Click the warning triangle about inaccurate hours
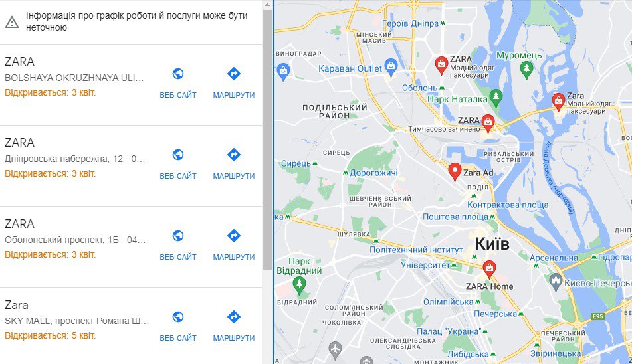 (12, 22)
